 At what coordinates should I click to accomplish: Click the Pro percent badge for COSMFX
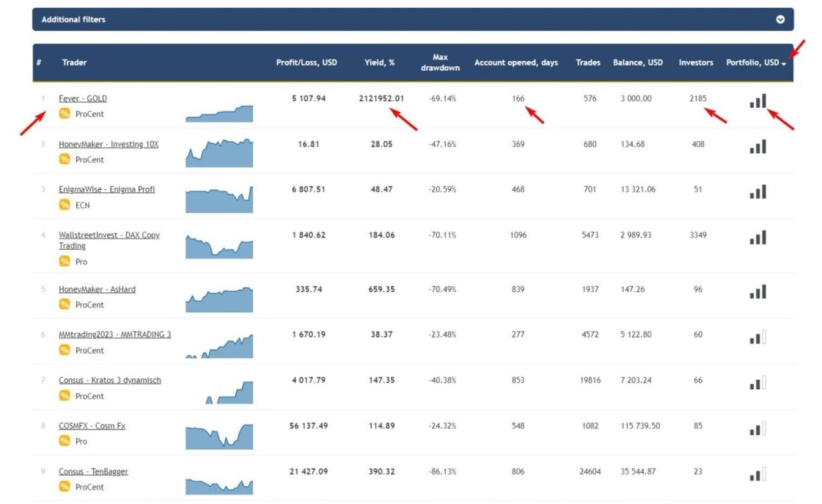64,441
